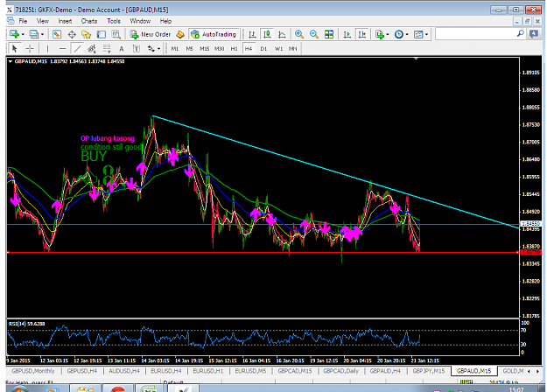Toggle the Terminal panel

tap(102, 34)
